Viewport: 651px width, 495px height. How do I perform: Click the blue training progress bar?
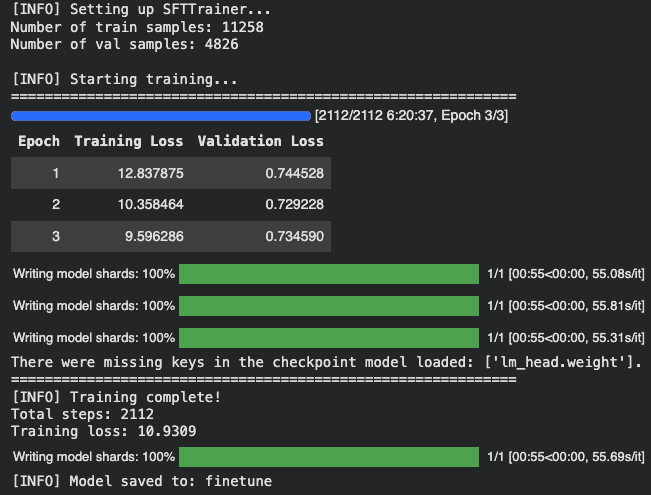point(161,116)
